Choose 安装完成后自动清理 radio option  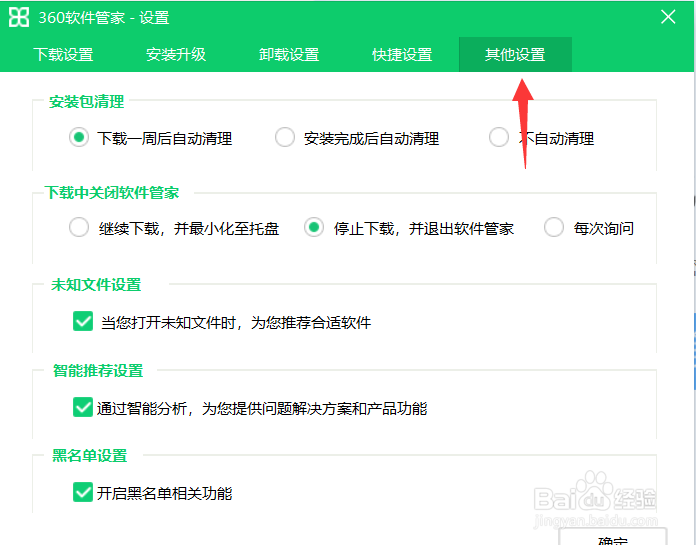click(285, 138)
